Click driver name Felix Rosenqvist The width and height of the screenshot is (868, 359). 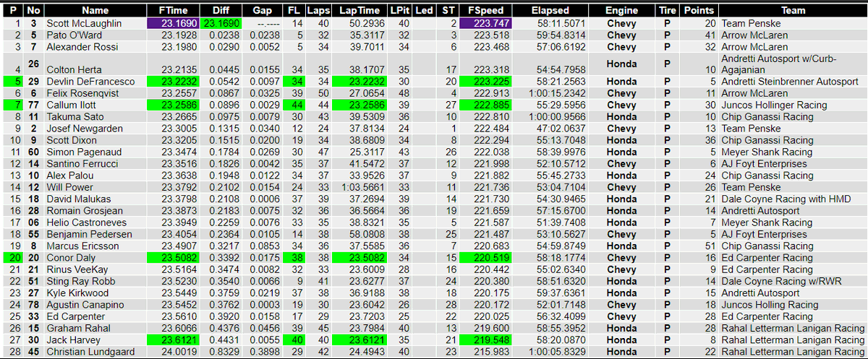coord(81,93)
